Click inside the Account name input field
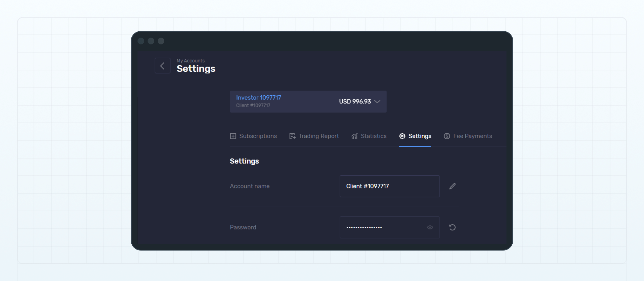Viewport: 644px width, 281px height. coord(389,186)
